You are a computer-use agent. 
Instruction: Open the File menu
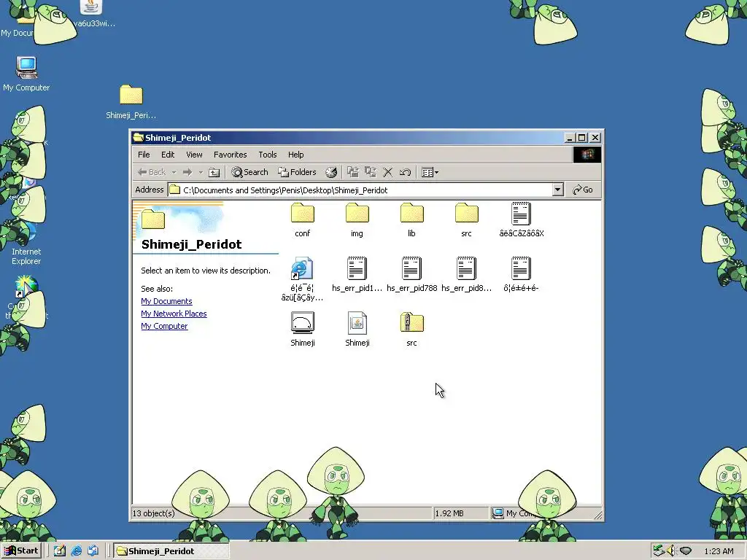[144, 155]
